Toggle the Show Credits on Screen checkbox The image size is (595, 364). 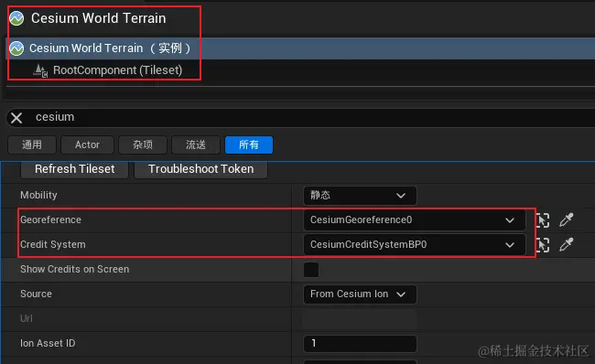311,270
